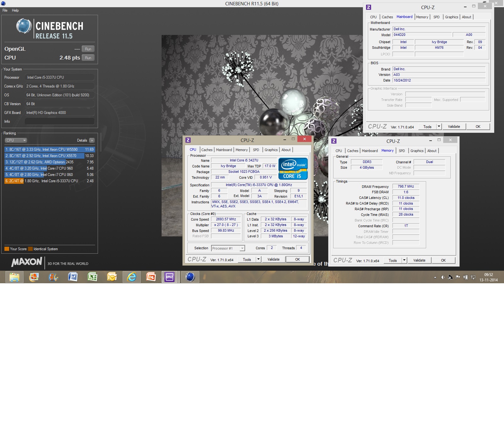Select ranking row Intel Xeon CPU W5590
The height and width of the screenshot is (423, 504).
49,149
